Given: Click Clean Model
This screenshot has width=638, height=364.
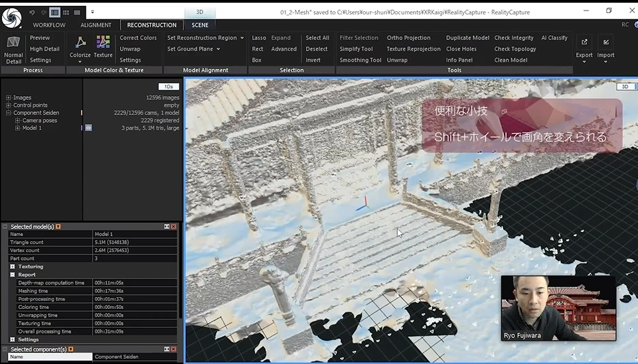Looking at the screenshot, I should [x=511, y=60].
